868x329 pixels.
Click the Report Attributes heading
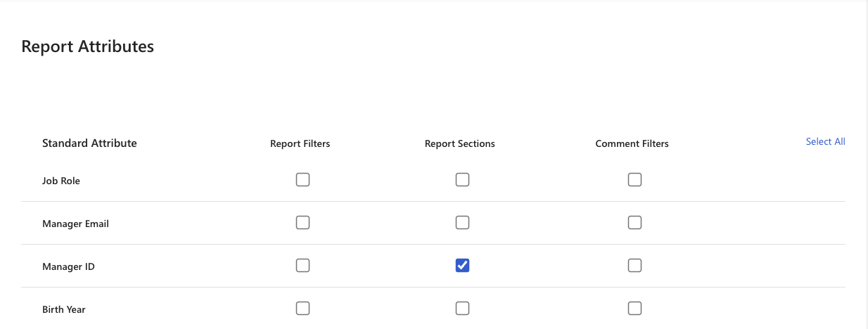point(88,46)
